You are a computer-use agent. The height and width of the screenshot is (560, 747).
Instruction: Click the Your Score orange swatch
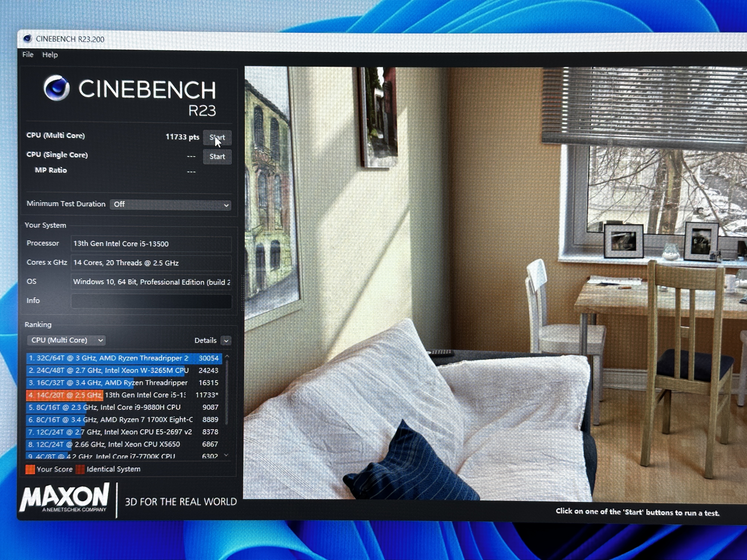pyautogui.click(x=30, y=469)
